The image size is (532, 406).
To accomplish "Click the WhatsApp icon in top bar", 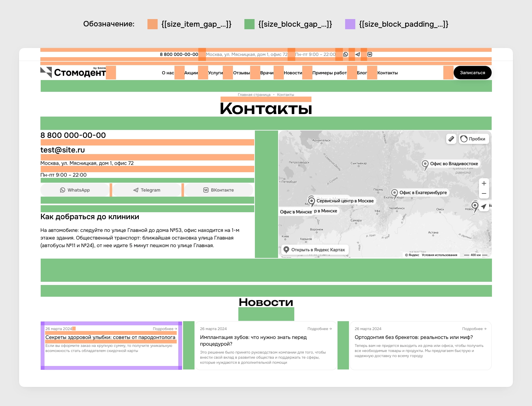I will point(346,54).
